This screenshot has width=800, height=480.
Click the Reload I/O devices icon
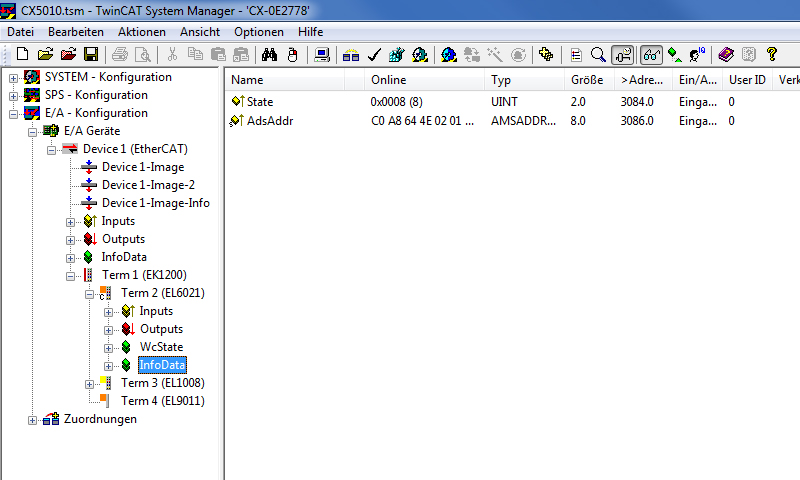(472, 54)
